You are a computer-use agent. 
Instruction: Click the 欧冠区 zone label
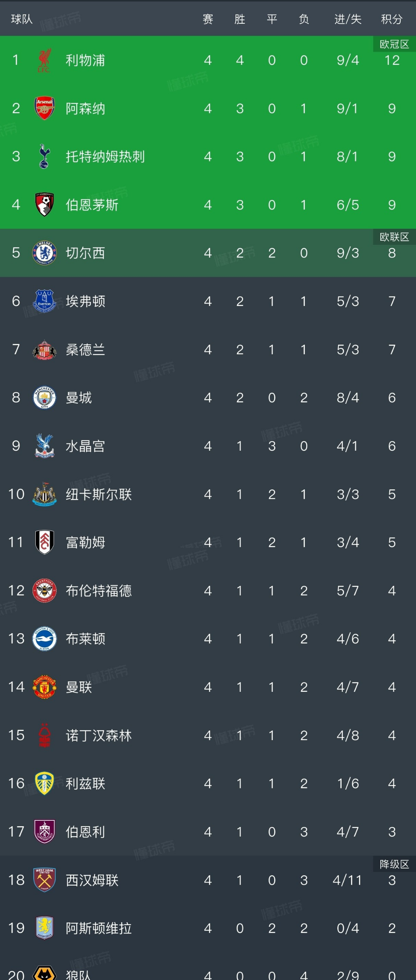[394, 44]
